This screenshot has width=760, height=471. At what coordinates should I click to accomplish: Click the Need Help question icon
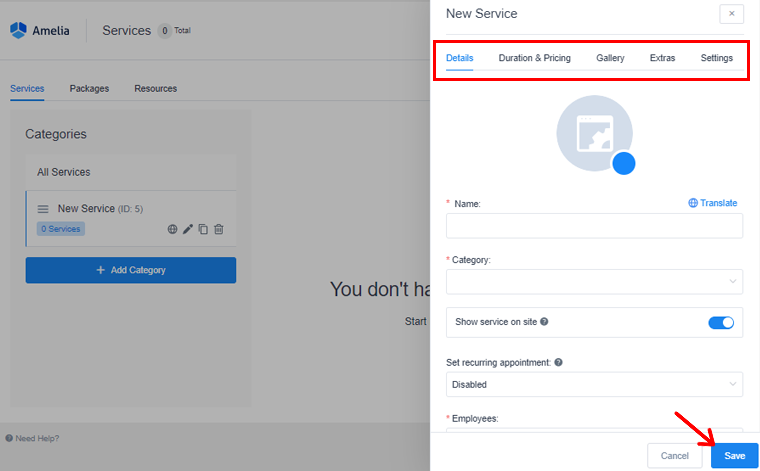point(9,438)
